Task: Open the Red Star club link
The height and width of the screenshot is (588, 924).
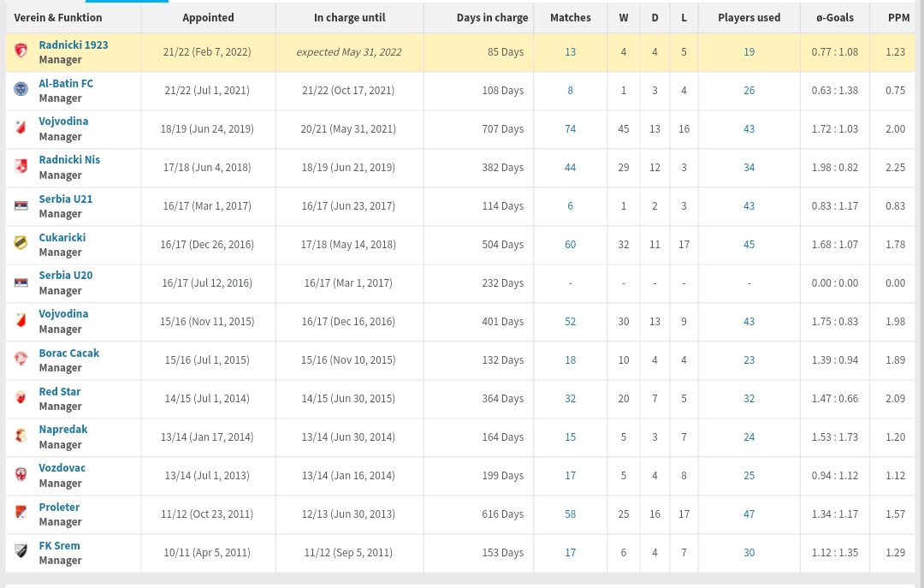Action: (60, 392)
